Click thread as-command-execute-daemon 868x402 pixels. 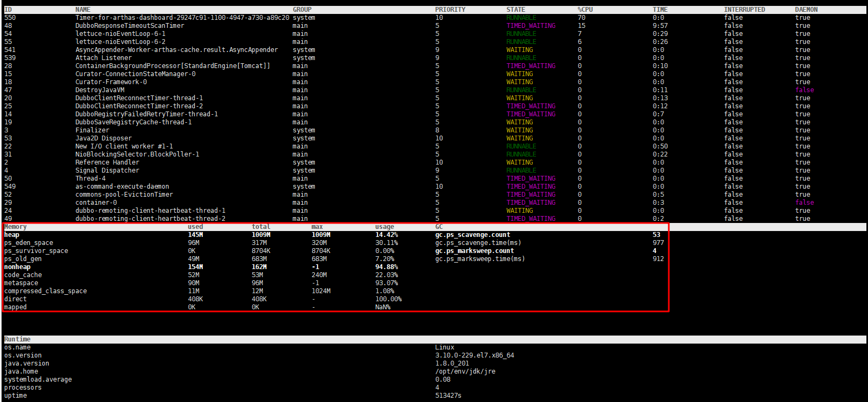coord(122,187)
